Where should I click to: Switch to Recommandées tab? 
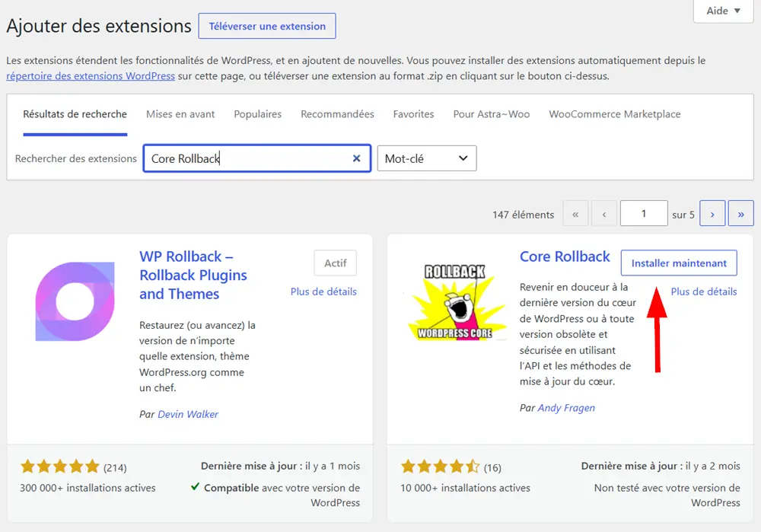point(337,114)
